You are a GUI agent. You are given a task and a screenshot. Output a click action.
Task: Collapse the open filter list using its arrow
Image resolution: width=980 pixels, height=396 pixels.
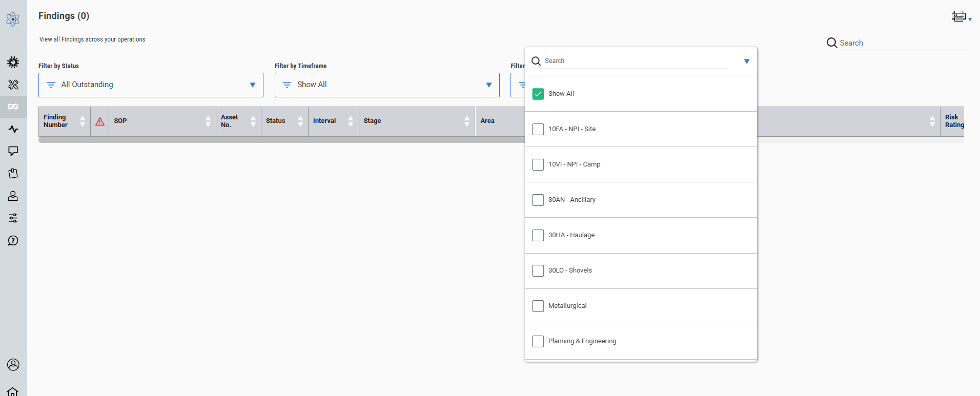[746, 61]
